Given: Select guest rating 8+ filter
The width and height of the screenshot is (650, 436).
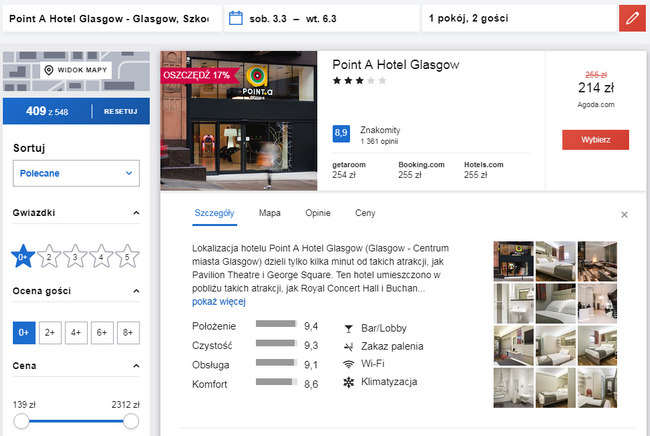Looking at the screenshot, I should tap(128, 332).
